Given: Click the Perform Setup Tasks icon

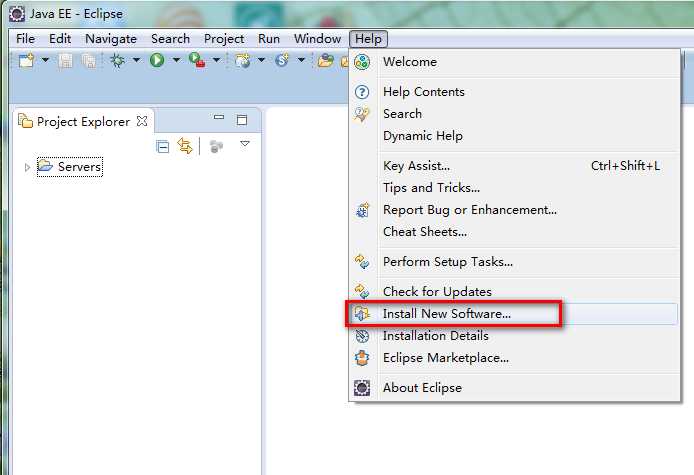Looking at the screenshot, I should click(362, 262).
